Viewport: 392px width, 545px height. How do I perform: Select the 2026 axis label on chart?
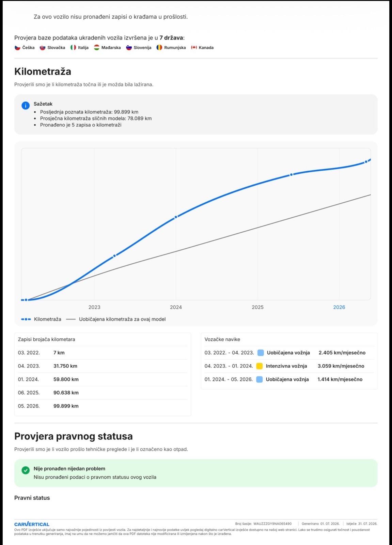[x=339, y=307]
